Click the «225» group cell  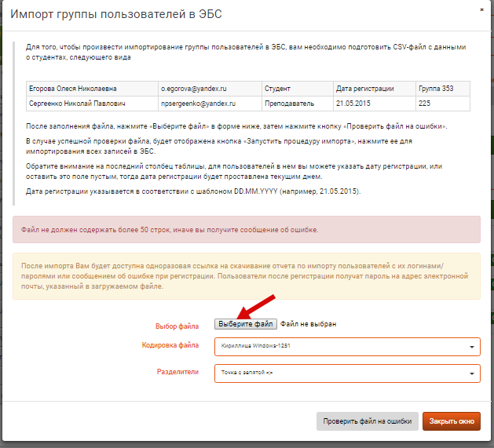[x=442, y=104]
